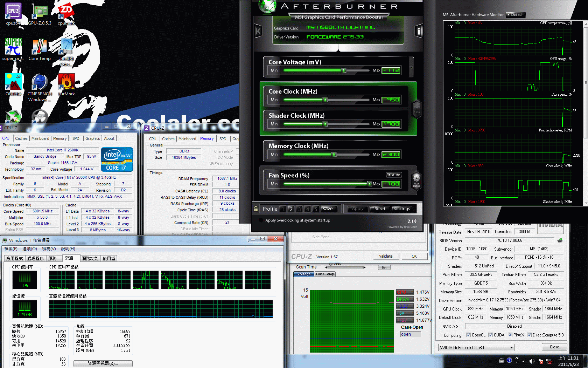Click the GPU-Z BIOS save chip icon
Screen dimensions: 588x368
click(560, 240)
